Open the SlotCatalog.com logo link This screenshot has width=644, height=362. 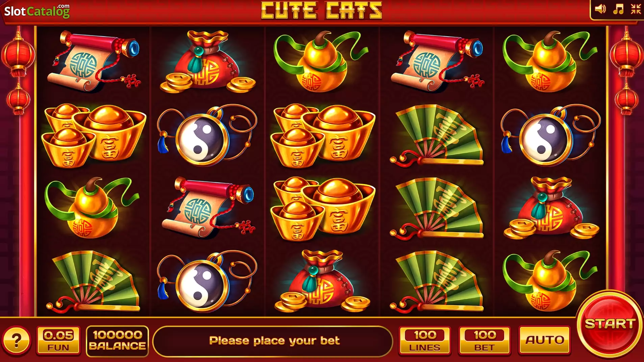pyautogui.click(x=37, y=11)
